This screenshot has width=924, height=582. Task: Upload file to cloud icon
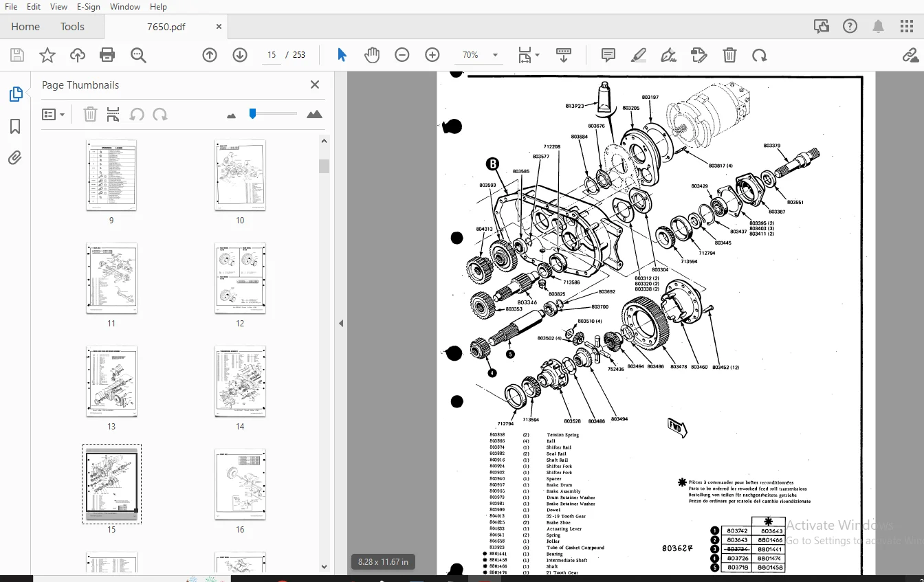click(78, 55)
